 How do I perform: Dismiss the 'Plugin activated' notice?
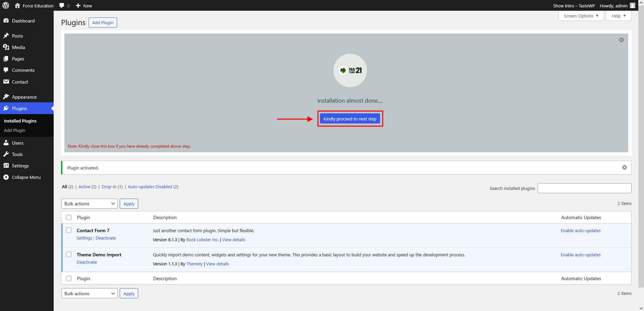pos(624,167)
